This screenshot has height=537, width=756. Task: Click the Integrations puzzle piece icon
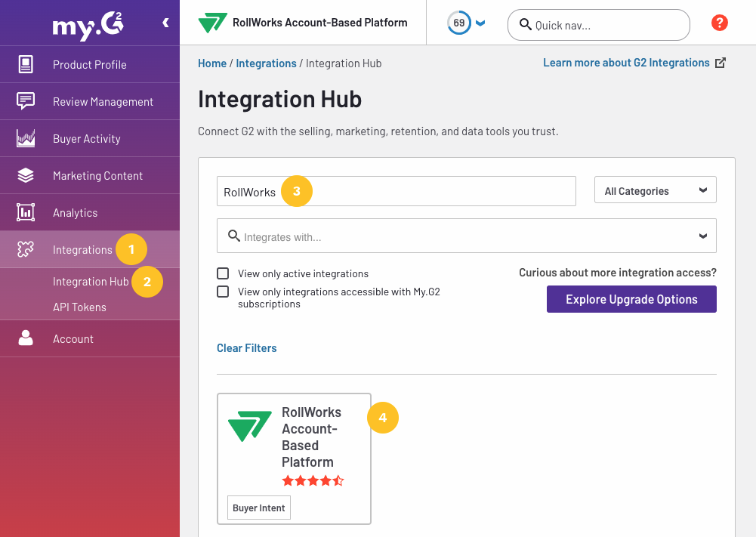point(26,249)
